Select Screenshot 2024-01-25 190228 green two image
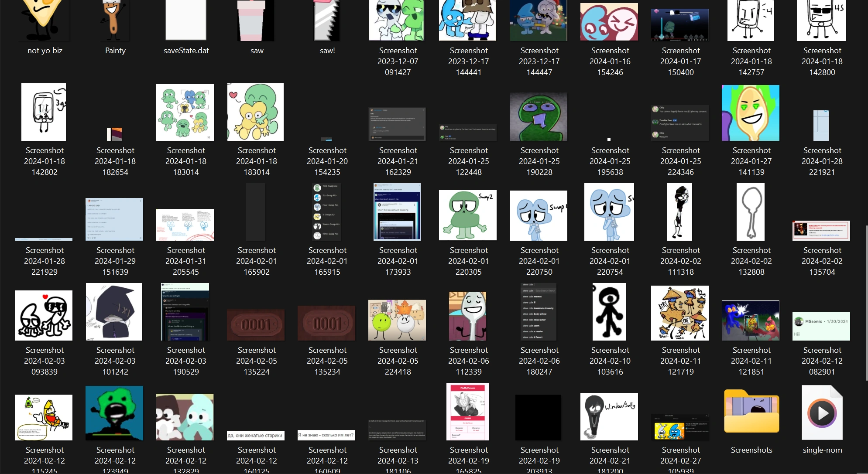Viewport: 868px width, 474px height. 539,116
